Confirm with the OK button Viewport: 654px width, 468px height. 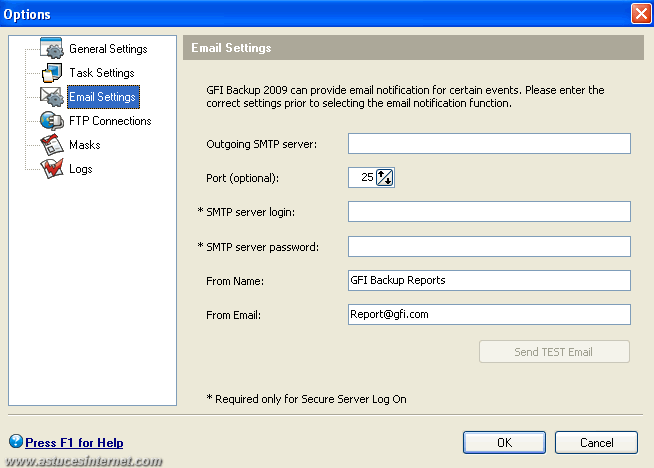click(504, 443)
